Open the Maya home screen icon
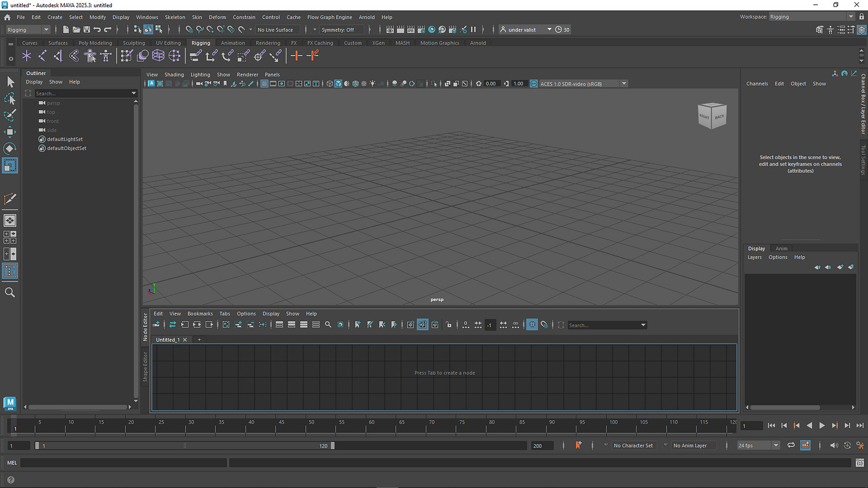 [x=7, y=17]
